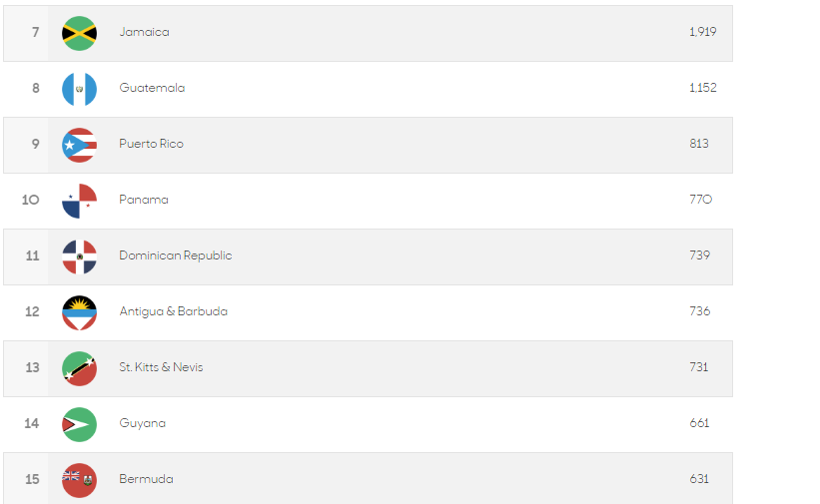Click Jamaica's 1,919 points value
This screenshot has height=504, width=820.
tap(703, 32)
